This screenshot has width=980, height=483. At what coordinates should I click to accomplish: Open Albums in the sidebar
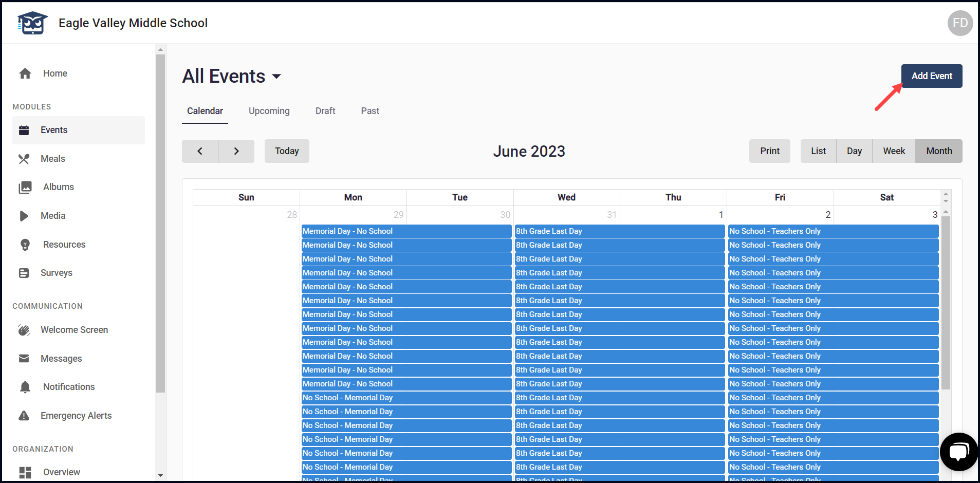click(79, 187)
